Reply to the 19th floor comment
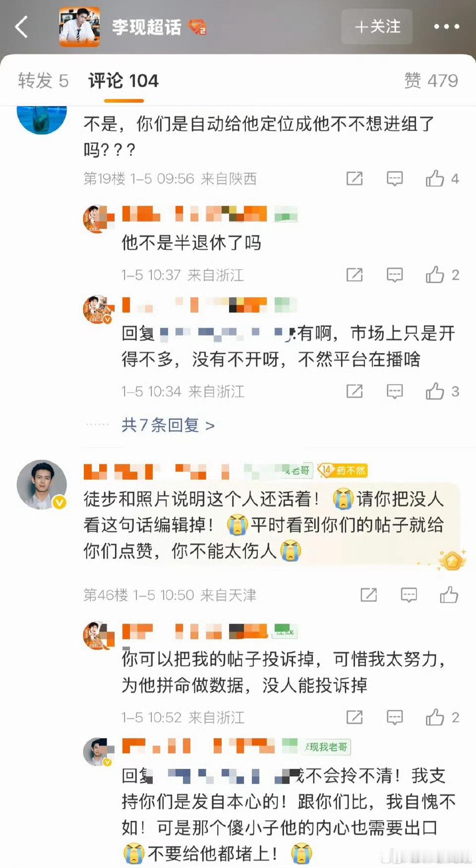The height and width of the screenshot is (868, 476). [x=395, y=178]
